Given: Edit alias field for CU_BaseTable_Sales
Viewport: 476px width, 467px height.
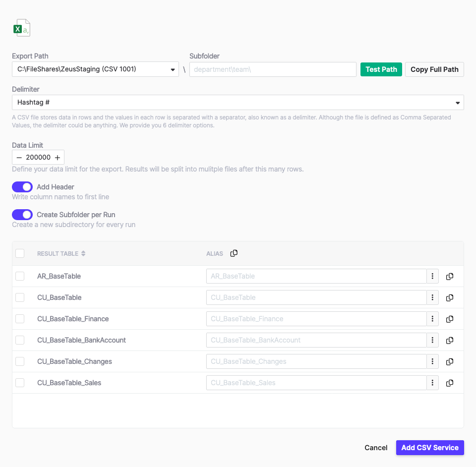Looking at the screenshot, I should coord(316,383).
